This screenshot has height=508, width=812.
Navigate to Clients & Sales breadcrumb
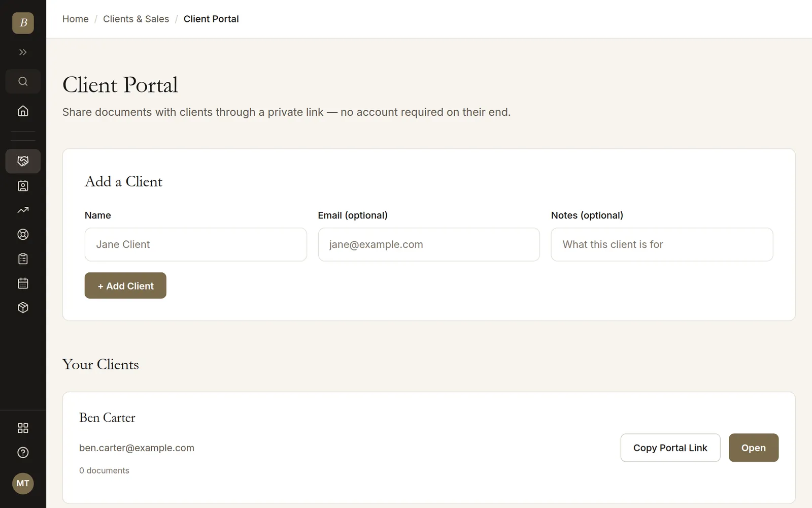click(x=136, y=19)
